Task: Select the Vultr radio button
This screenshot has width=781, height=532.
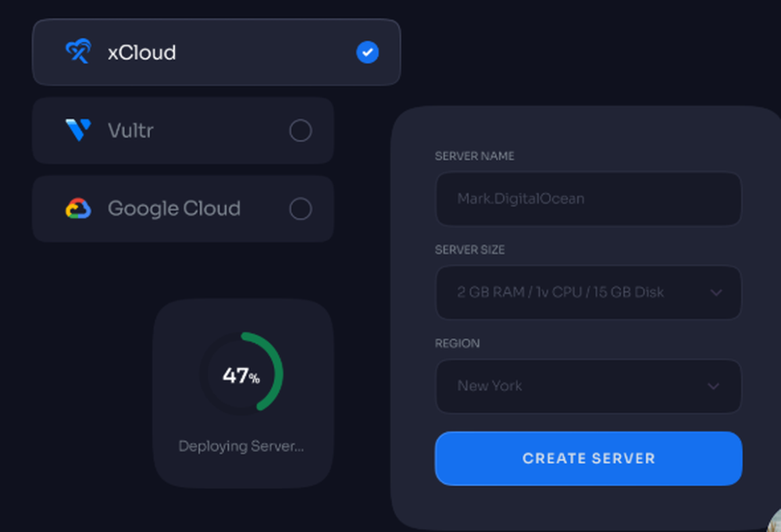Action: [x=301, y=130]
